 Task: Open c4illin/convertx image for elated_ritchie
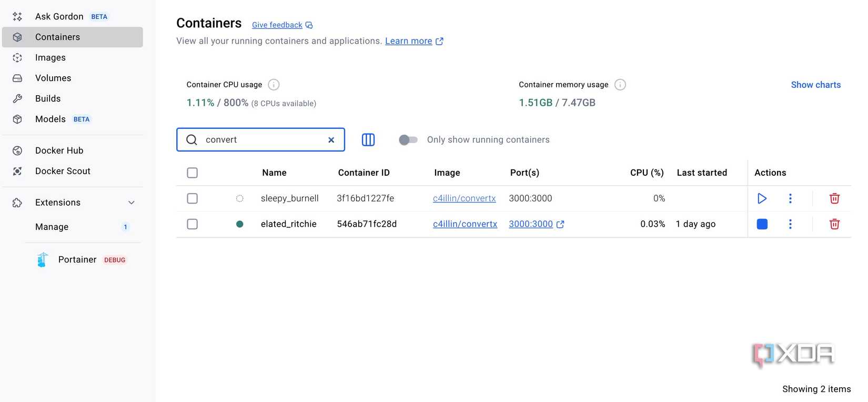465,224
